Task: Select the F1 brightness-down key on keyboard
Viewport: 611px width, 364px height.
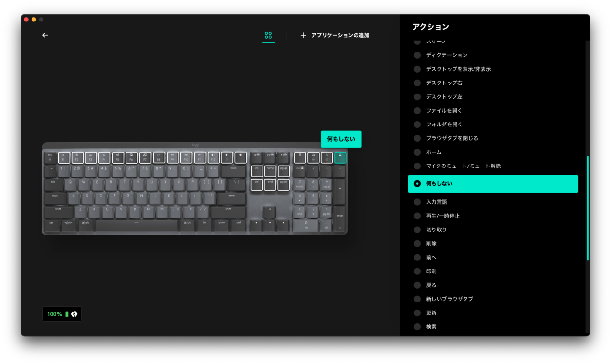Action: click(x=64, y=158)
